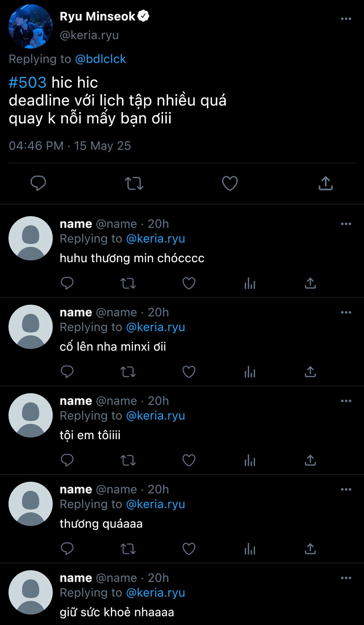Share the 'thương quáaaa' reply
This screenshot has width=364, height=625.
click(310, 549)
